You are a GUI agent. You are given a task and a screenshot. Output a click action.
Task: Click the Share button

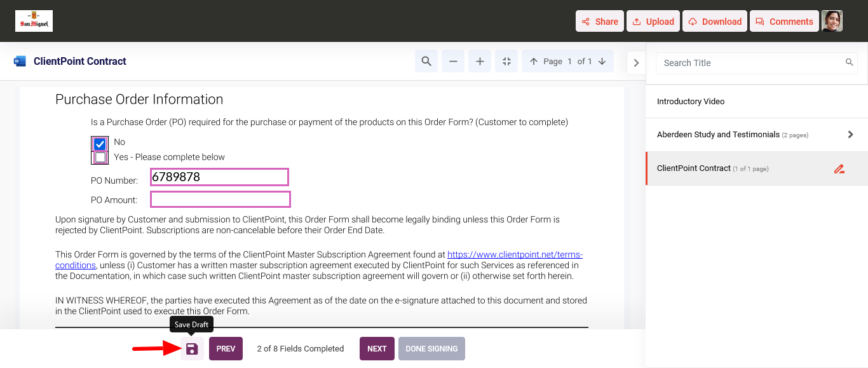point(600,21)
